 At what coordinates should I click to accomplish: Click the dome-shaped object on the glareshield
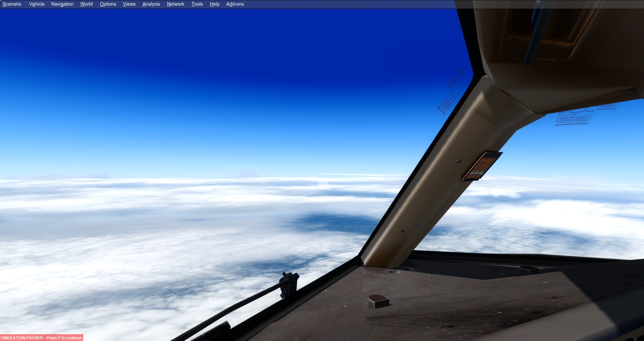pyautogui.click(x=378, y=301)
